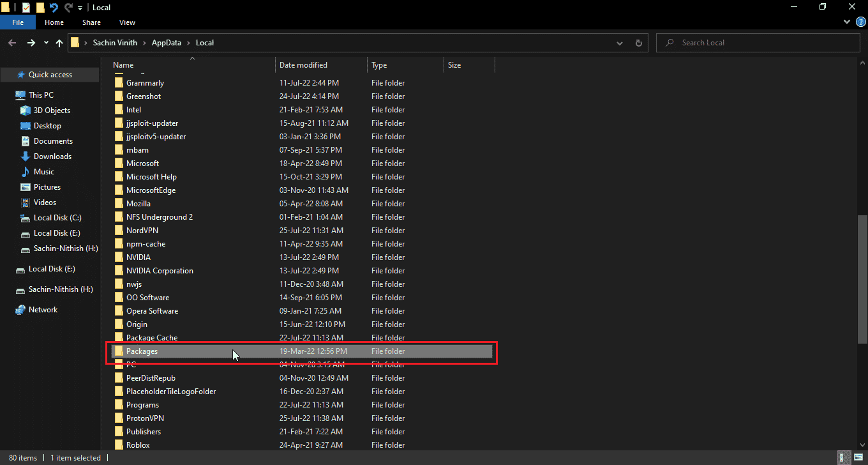This screenshot has height=465, width=868.
Task: Select the NordVPN folder icon
Action: coord(118,231)
